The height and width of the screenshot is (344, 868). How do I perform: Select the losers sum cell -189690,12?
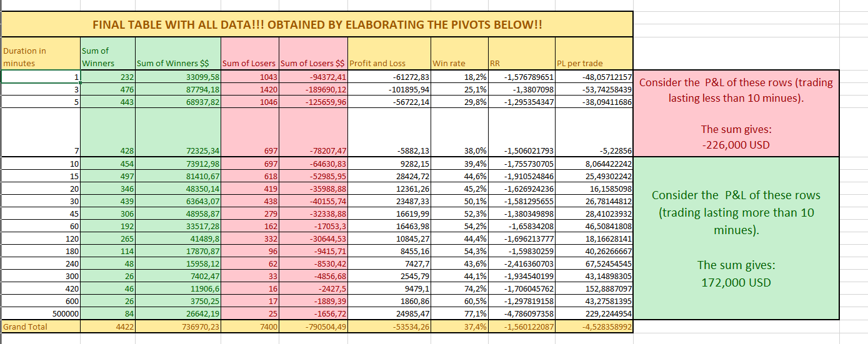click(314, 89)
